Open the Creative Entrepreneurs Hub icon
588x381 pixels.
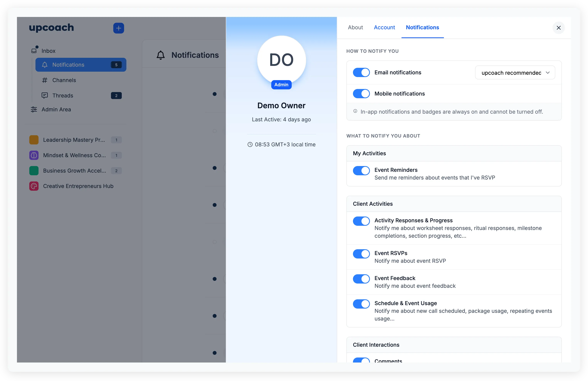point(34,186)
